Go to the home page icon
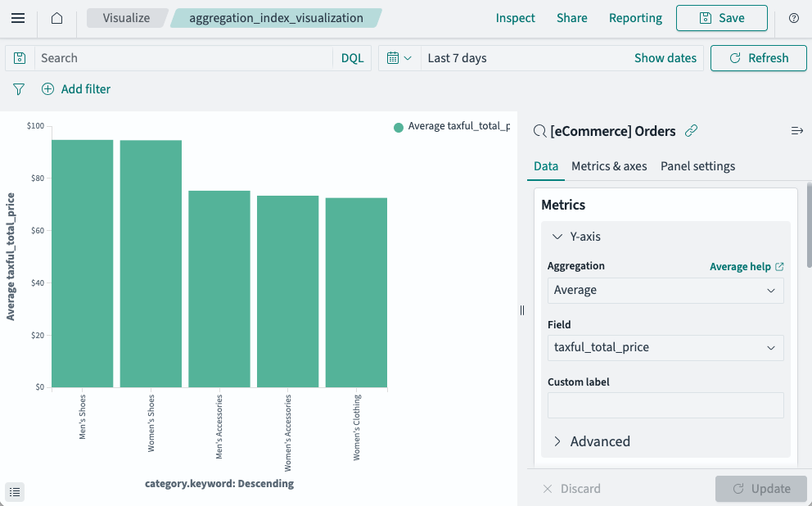The height and width of the screenshot is (506, 812). pos(57,18)
